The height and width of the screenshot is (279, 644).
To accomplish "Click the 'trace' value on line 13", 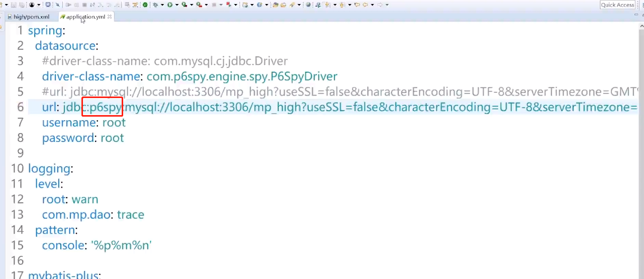I will 131,215.
